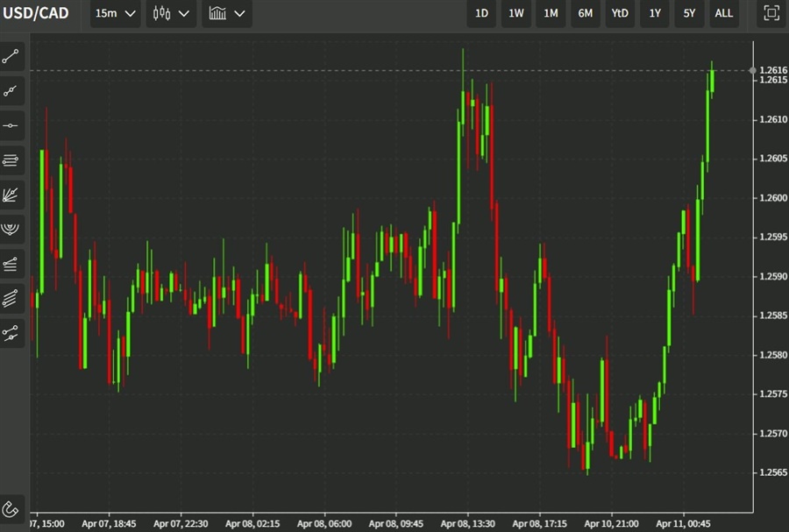The height and width of the screenshot is (532, 789).
Task: Click the Apr 08, 09:45 time label
Action: (396, 524)
